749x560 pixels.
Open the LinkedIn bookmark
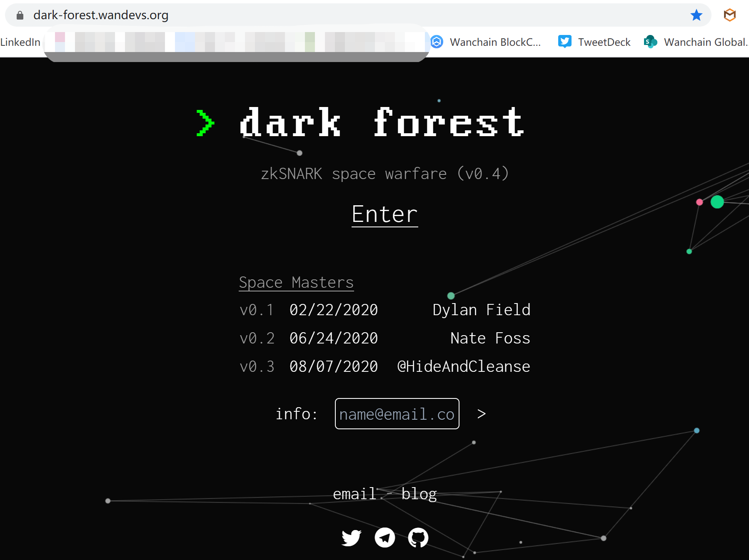tap(20, 42)
